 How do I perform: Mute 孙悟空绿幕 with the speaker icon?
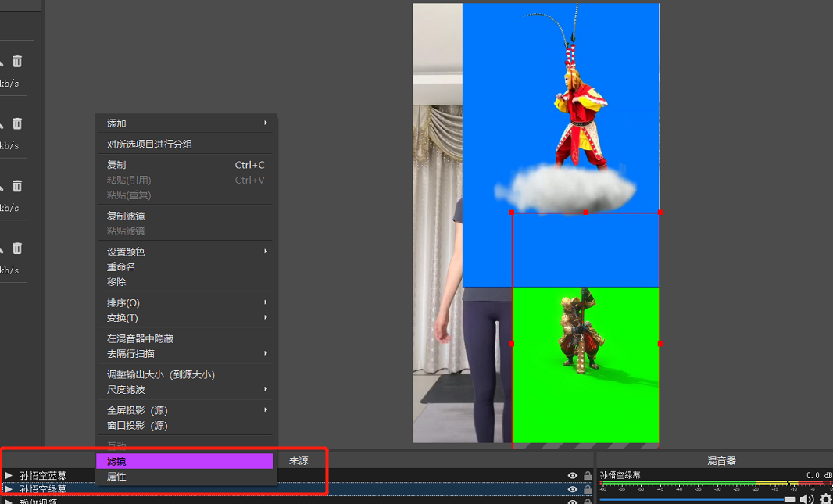click(806, 499)
